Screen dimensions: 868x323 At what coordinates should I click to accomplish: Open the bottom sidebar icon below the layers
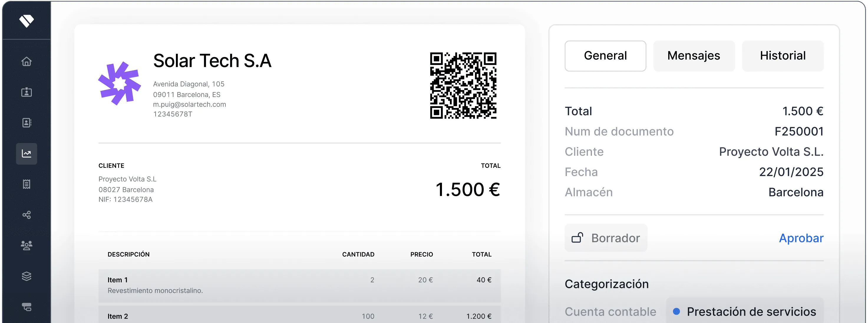pos(27,307)
